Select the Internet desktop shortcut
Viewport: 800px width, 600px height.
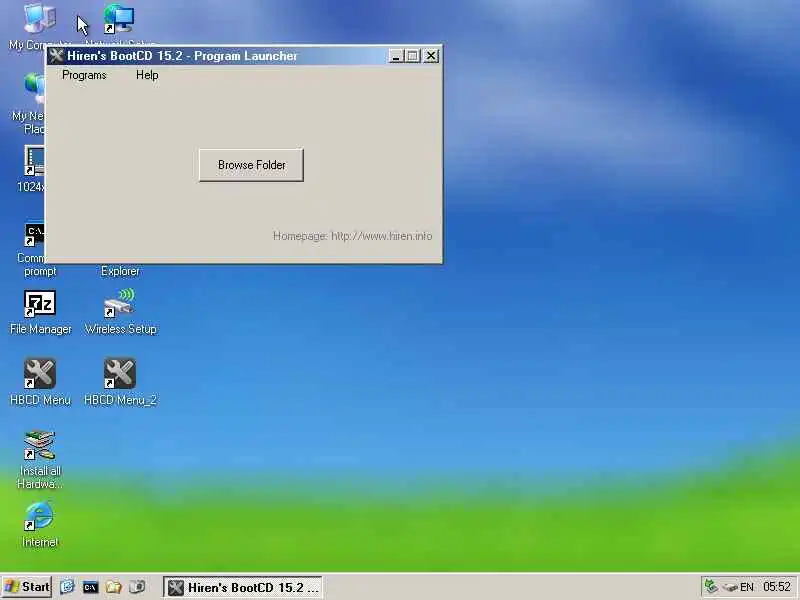(40, 524)
